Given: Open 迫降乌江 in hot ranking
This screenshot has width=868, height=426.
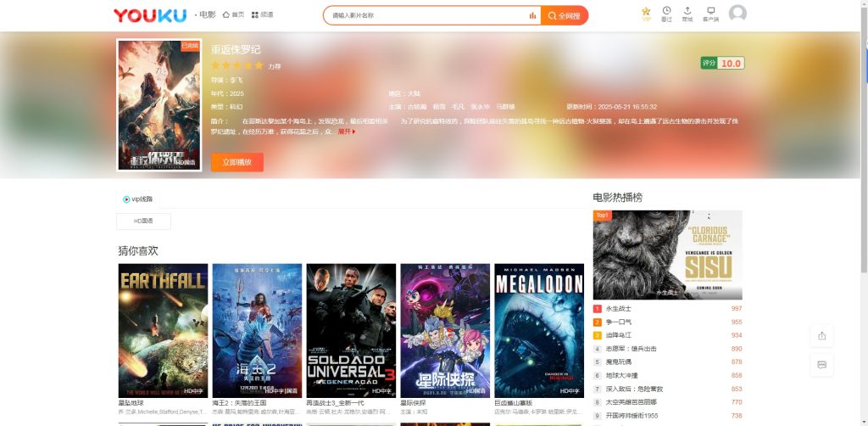Looking at the screenshot, I should coord(618,335).
